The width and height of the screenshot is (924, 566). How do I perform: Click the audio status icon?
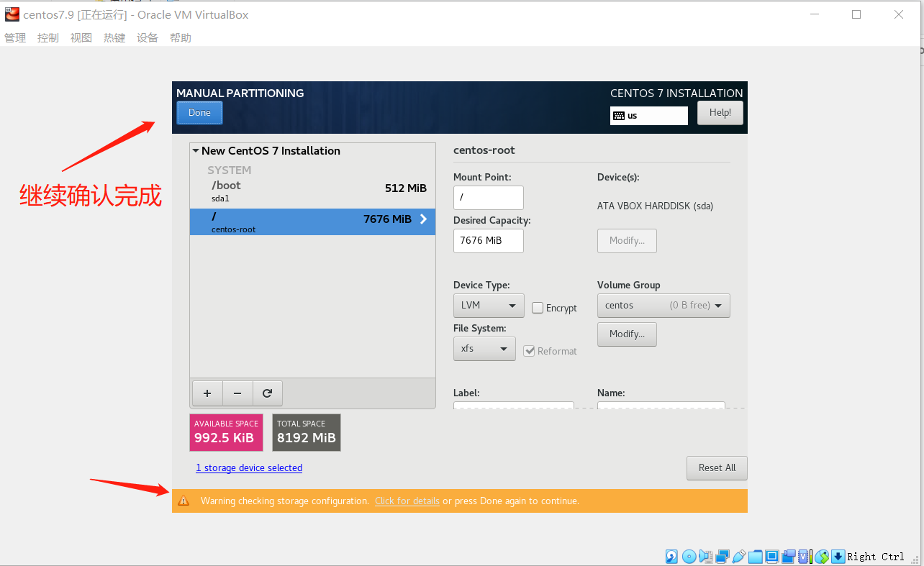point(705,557)
